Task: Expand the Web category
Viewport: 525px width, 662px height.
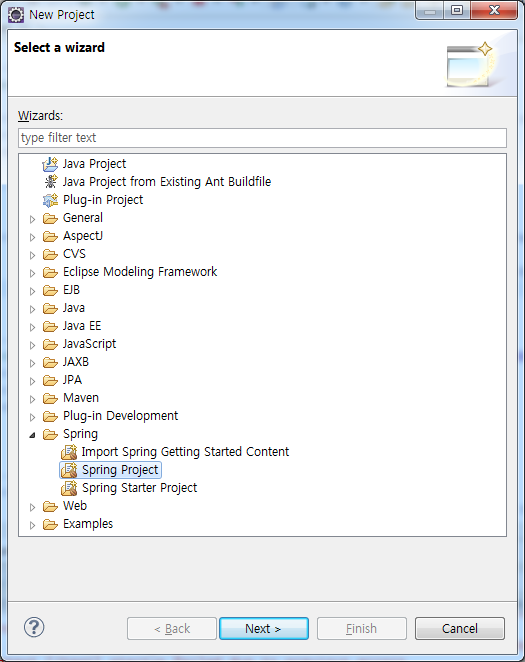Action: coord(32,507)
